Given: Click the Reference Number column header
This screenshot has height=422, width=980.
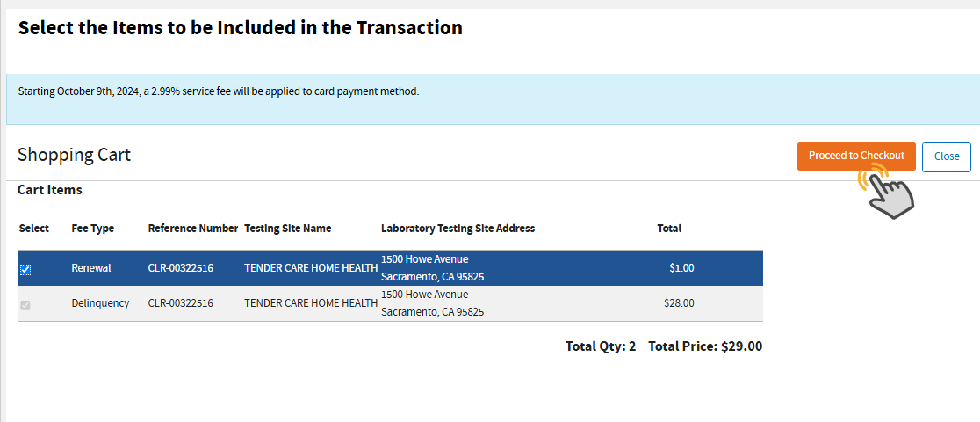Looking at the screenshot, I should click(x=192, y=229).
